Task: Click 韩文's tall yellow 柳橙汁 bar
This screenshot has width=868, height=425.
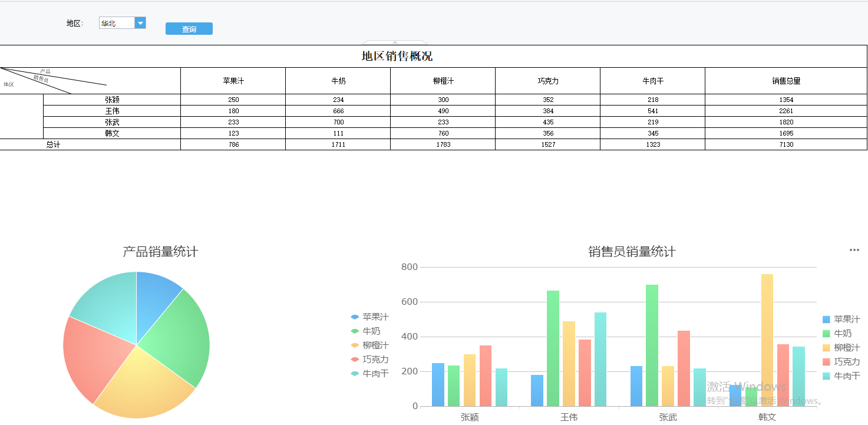Action: (x=767, y=340)
